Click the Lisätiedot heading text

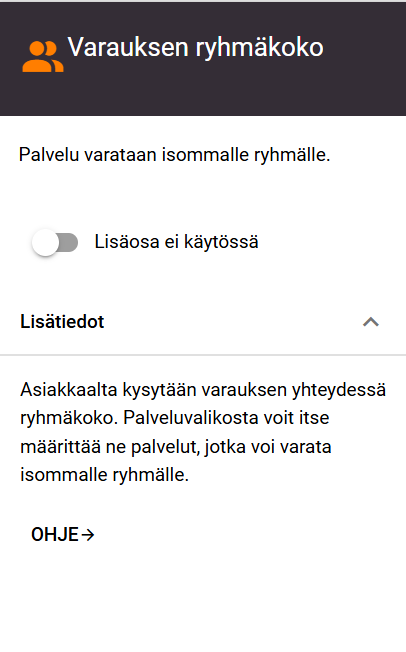(x=62, y=322)
